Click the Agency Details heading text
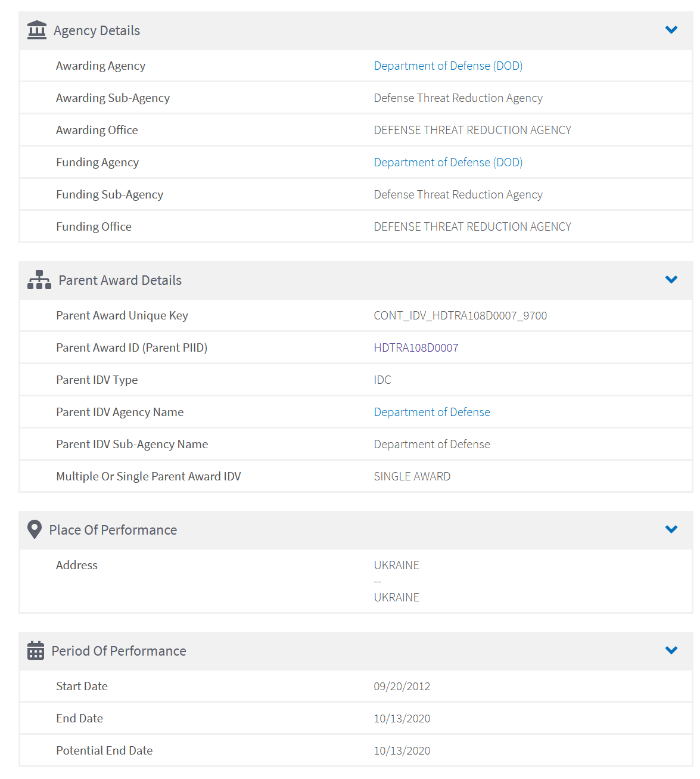Screen dimensions: 700x779 click(x=97, y=30)
